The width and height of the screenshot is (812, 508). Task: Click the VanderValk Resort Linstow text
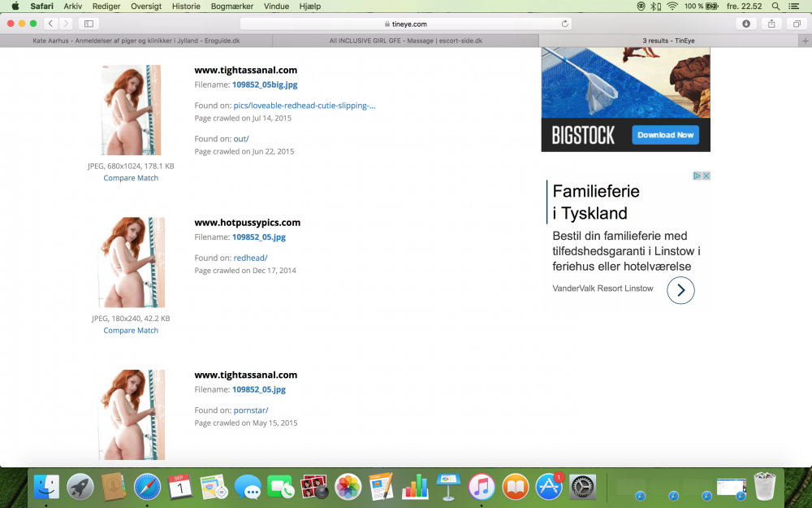[603, 289]
